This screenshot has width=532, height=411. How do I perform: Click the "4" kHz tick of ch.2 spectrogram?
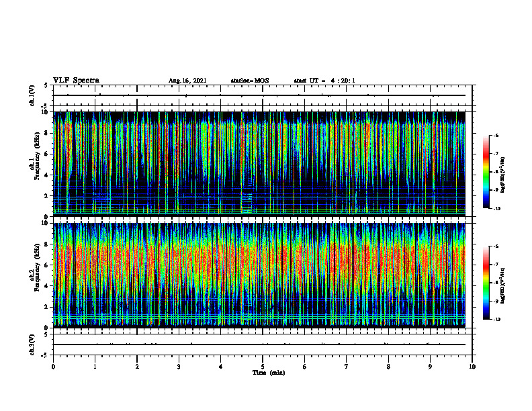[47, 286]
